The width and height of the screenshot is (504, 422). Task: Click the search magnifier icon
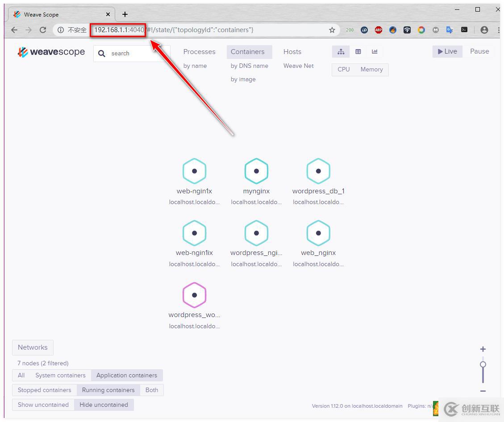102,54
